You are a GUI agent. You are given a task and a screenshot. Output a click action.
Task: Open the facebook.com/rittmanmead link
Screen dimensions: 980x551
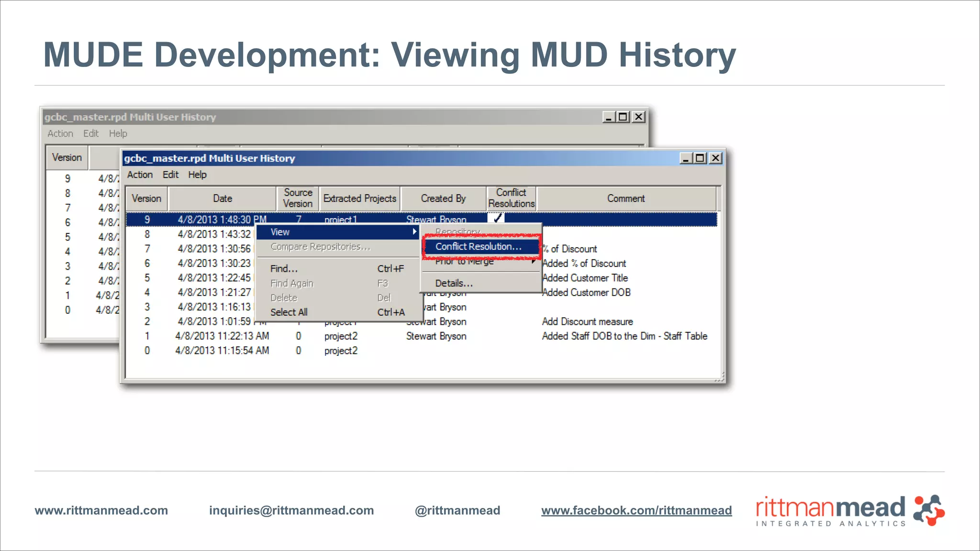(x=636, y=510)
